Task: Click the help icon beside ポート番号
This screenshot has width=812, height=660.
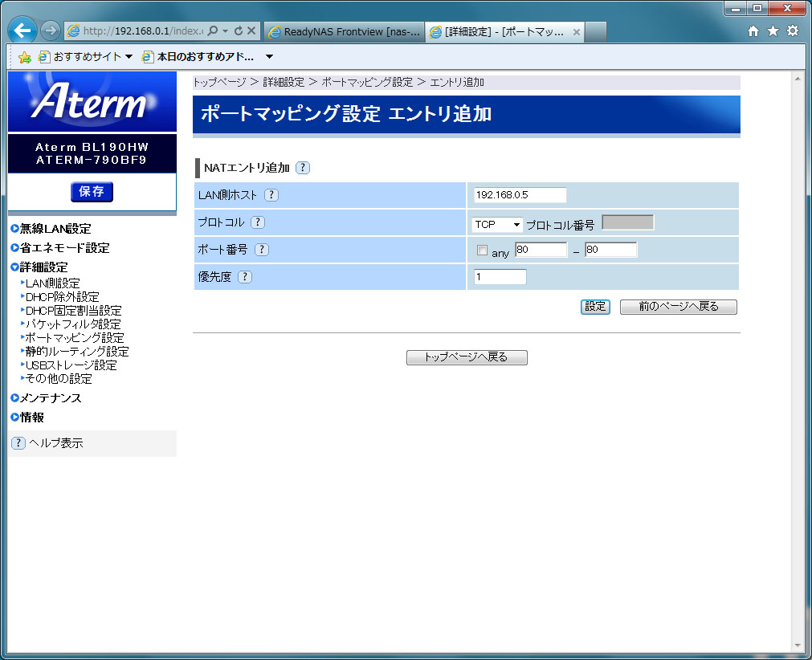Action: (x=262, y=250)
